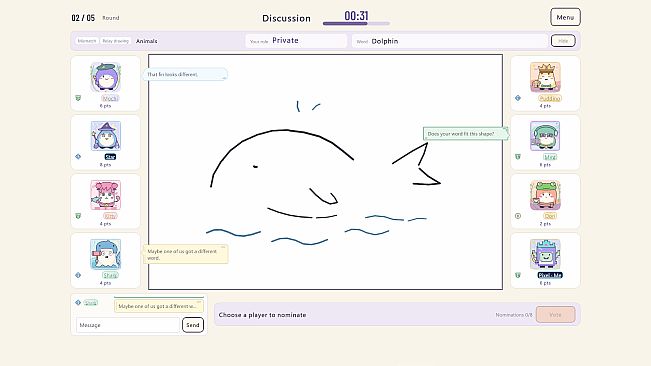Send the chat message
This screenshot has height=366, width=651.
pos(193,325)
